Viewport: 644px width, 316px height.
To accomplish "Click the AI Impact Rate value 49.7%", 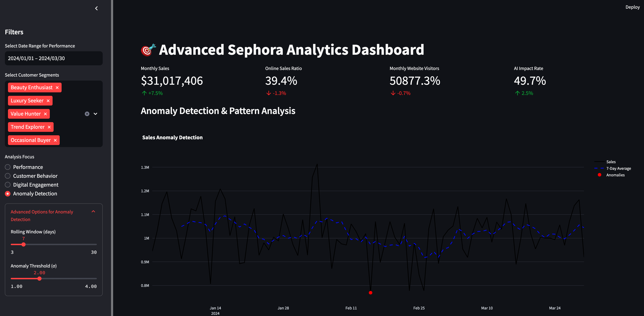I will tap(530, 81).
